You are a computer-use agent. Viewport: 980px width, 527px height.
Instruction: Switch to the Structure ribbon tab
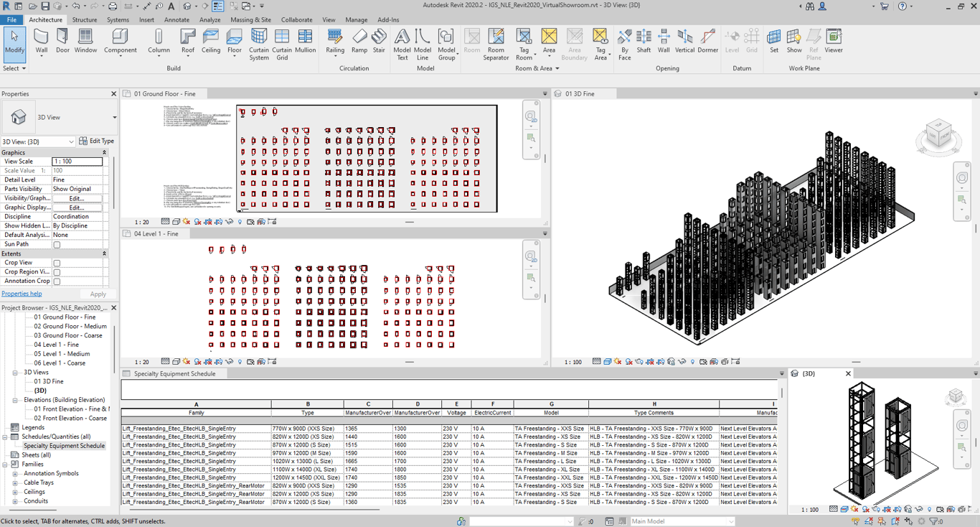pyautogui.click(x=85, y=20)
